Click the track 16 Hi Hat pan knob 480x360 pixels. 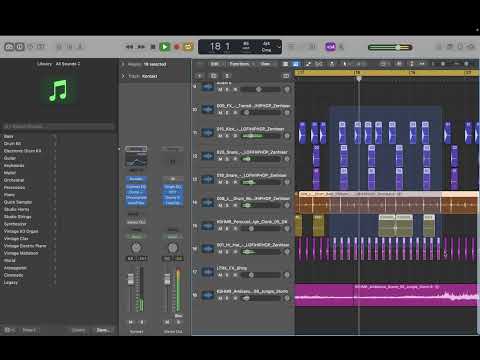pyautogui.click(x=287, y=252)
